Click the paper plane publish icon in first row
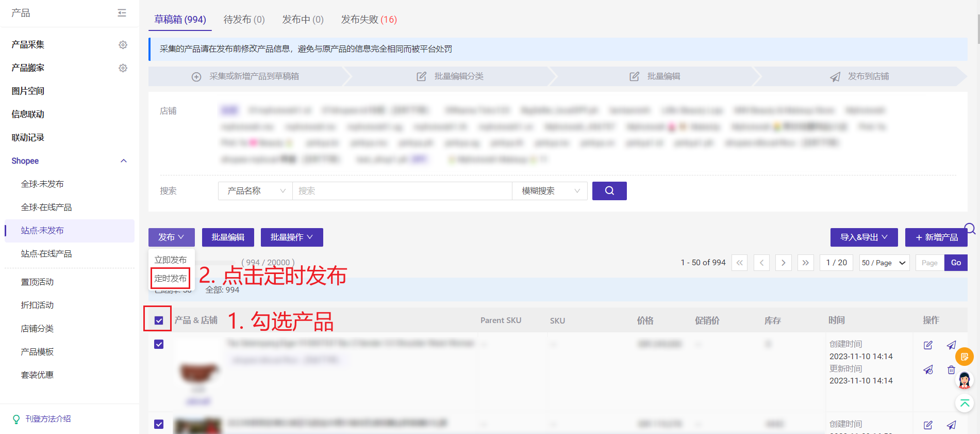Viewport: 980px width, 434px height. tap(951, 345)
